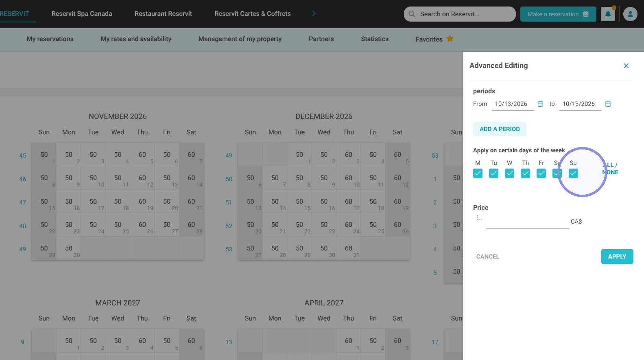The image size is (644, 360).
Task: Select December 25 rate cell
Action: (x=373, y=225)
